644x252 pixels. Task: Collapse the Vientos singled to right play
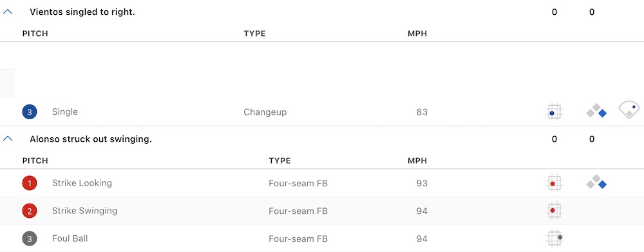point(7,12)
